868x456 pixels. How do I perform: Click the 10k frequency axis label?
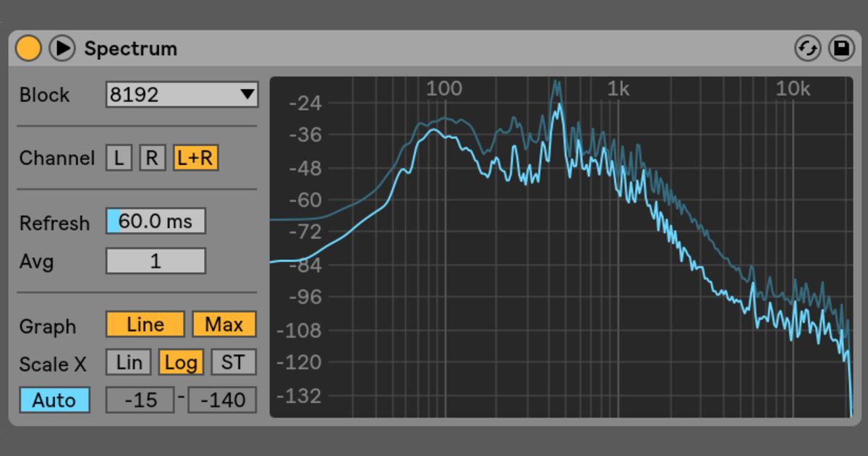(x=793, y=89)
